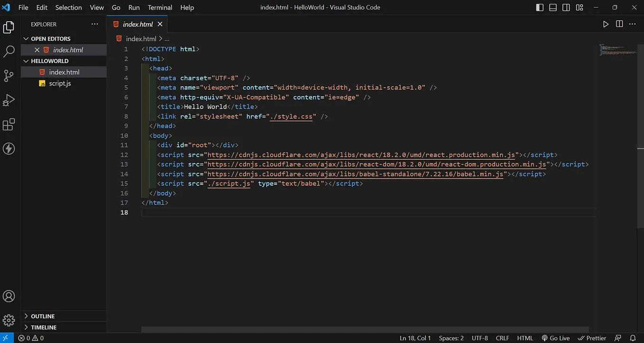This screenshot has width=644, height=343.
Task: Open the Source Control view
Action: tap(9, 76)
